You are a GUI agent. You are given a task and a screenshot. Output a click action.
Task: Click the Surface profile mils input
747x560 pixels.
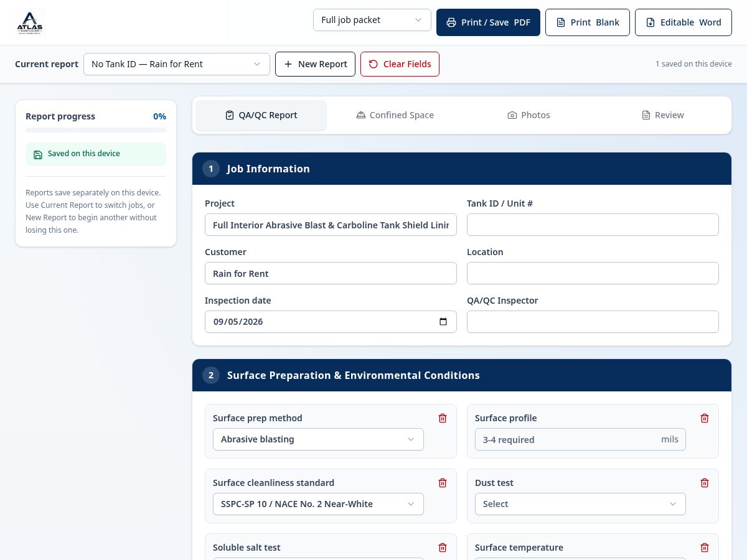(x=580, y=439)
